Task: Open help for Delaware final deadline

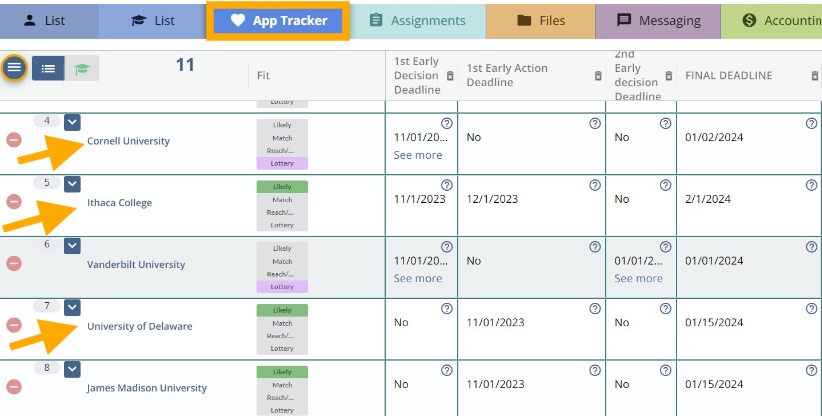Action: (812, 309)
